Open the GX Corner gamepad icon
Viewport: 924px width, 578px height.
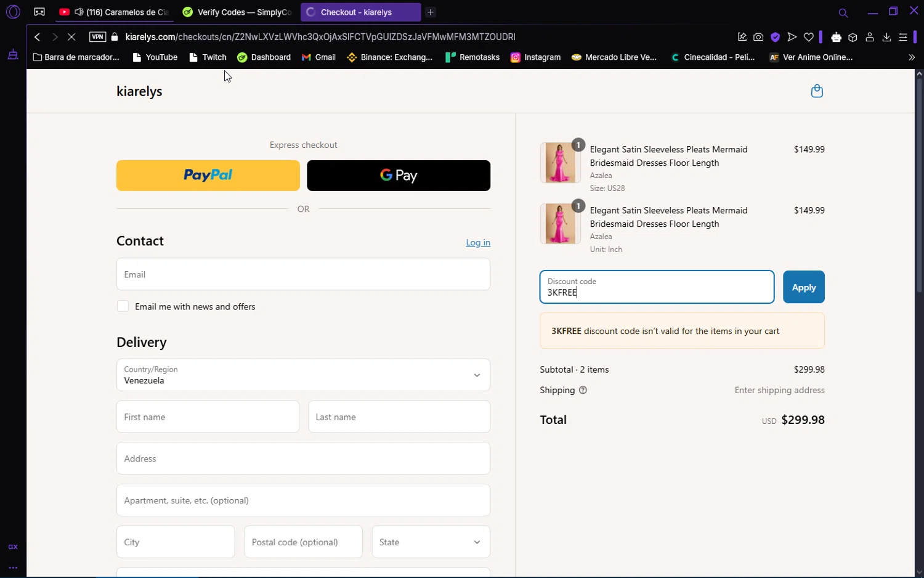click(x=39, y=12)
